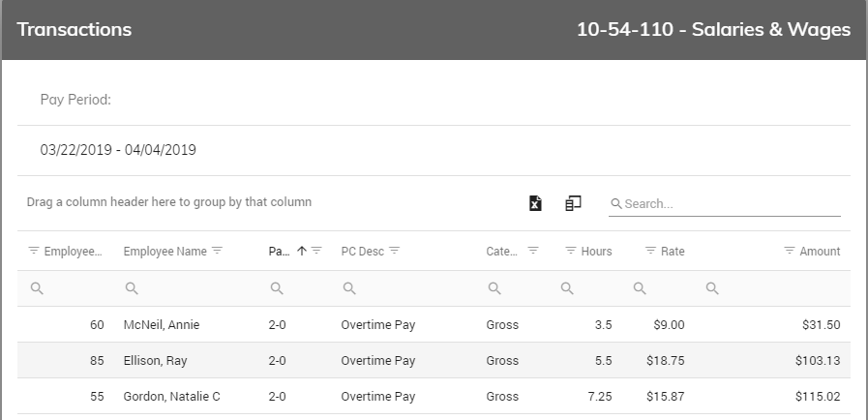Open search operation menu under Employee Name

[132, 288]
